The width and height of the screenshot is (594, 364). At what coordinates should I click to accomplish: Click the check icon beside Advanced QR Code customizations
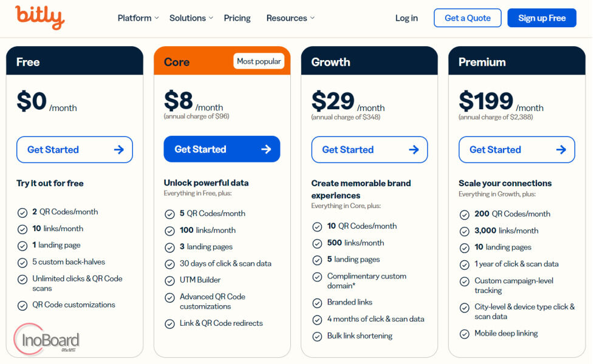pos(169,298)
